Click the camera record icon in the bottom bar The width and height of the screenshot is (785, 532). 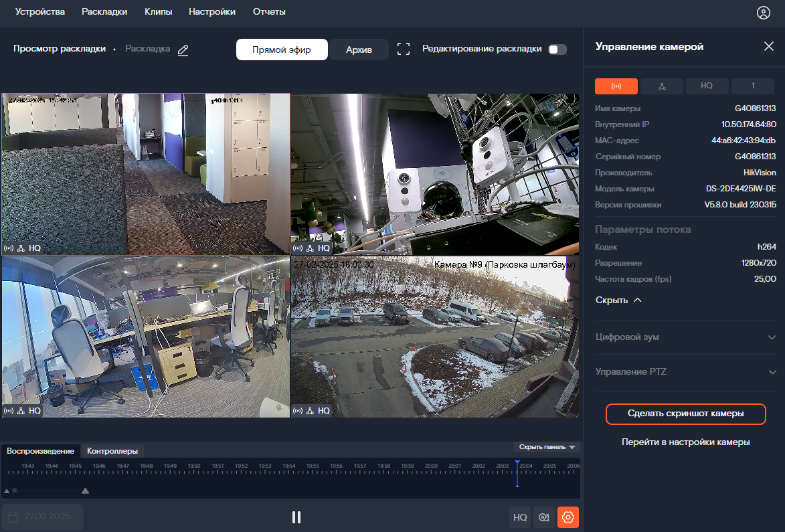[x=544, y=517]
